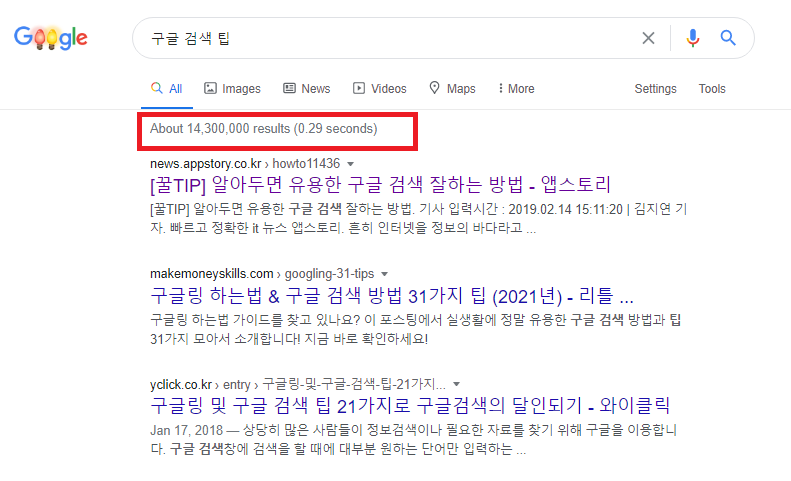This screenshot has width=791, height=481.
Task: Click the About 14,300,000 results text
Action: click(x=263, y=129)
